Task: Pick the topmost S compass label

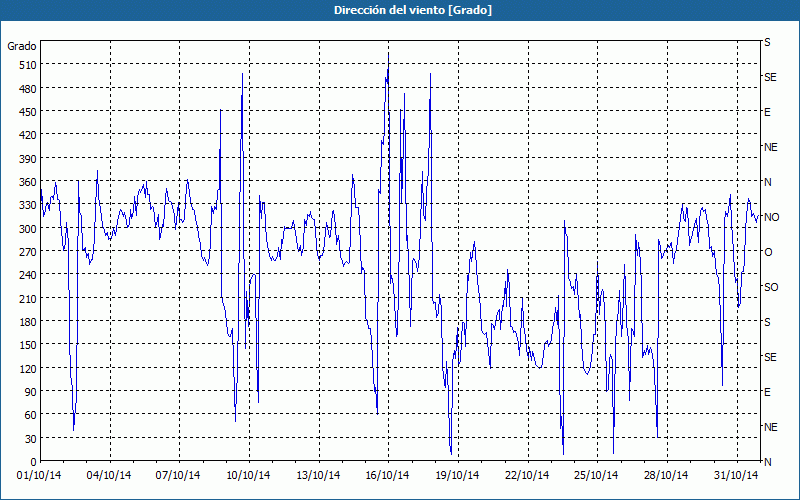Action: pos(767,42)
